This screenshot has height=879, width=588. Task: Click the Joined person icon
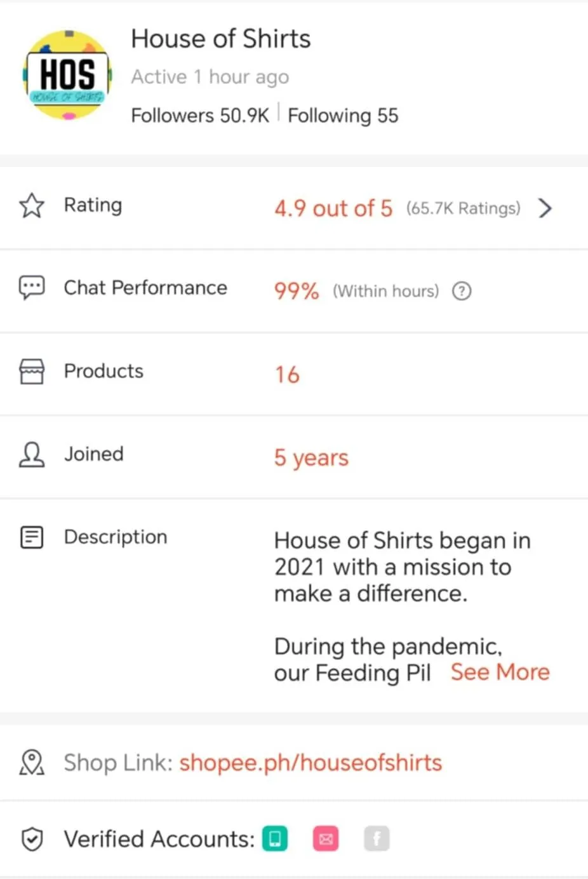[x=32, y=455]
